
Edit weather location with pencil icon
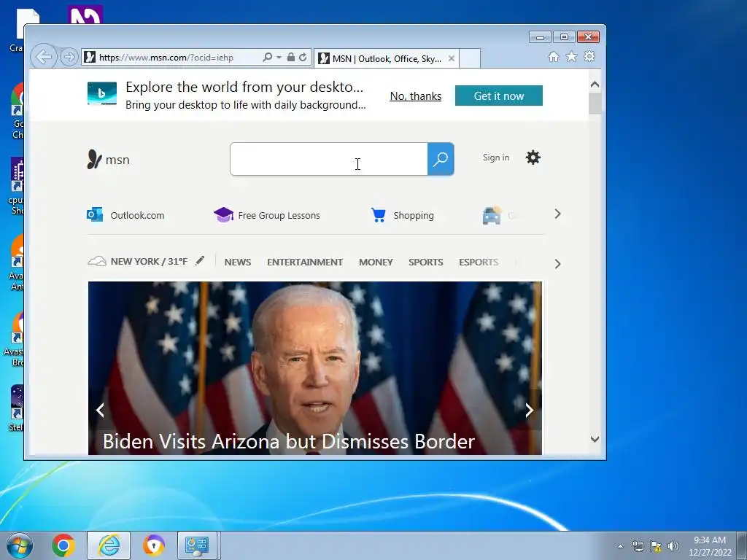coord(200,260)
